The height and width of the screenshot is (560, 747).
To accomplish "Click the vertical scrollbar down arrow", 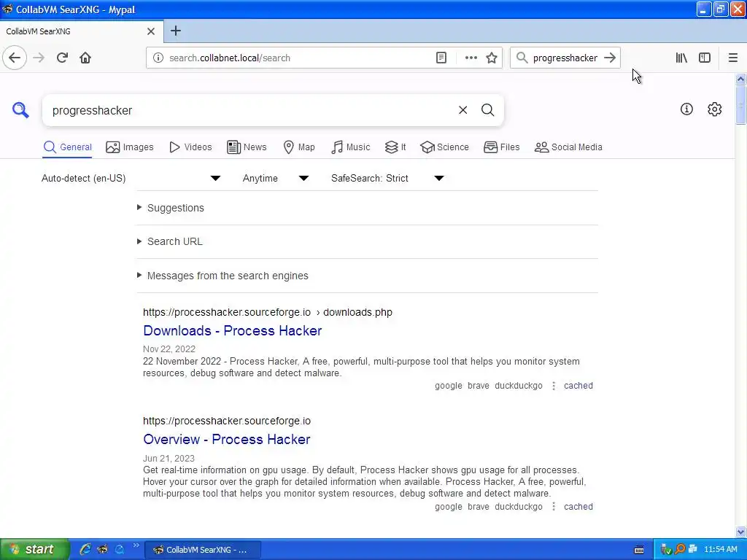I will [x=741, y=532].
